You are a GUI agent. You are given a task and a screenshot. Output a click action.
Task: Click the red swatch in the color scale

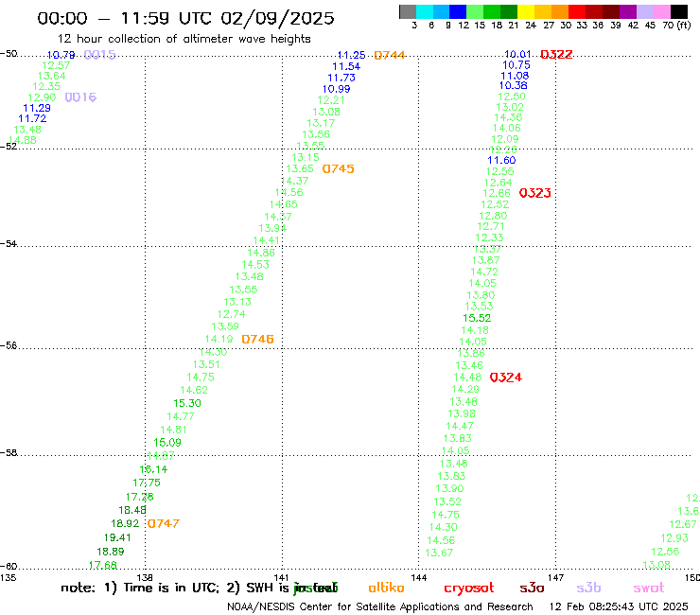click(x=577, y=11)
